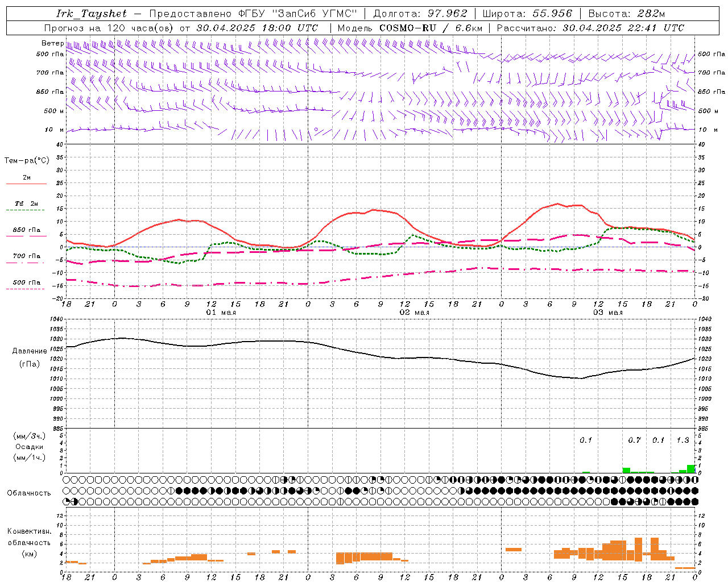The image size is (728, 582).
Task: Click the 0.1 value between 0.7 and 1.3
Action: (658, 440)
